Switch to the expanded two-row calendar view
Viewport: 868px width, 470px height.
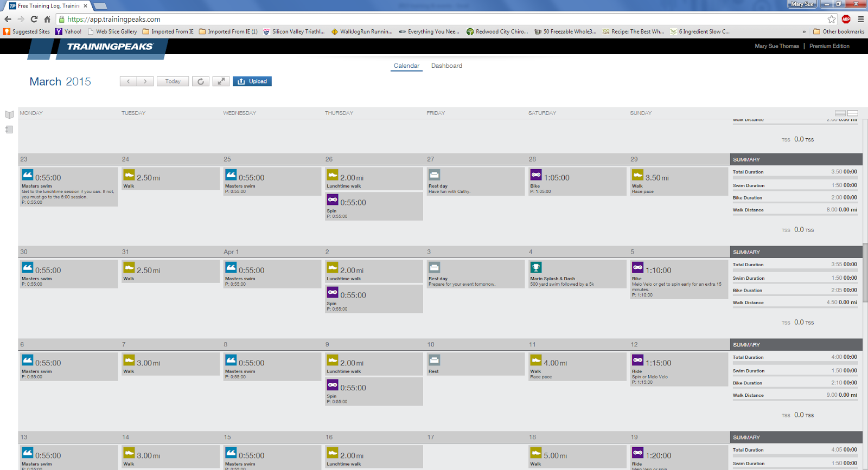tap(853, 113)
